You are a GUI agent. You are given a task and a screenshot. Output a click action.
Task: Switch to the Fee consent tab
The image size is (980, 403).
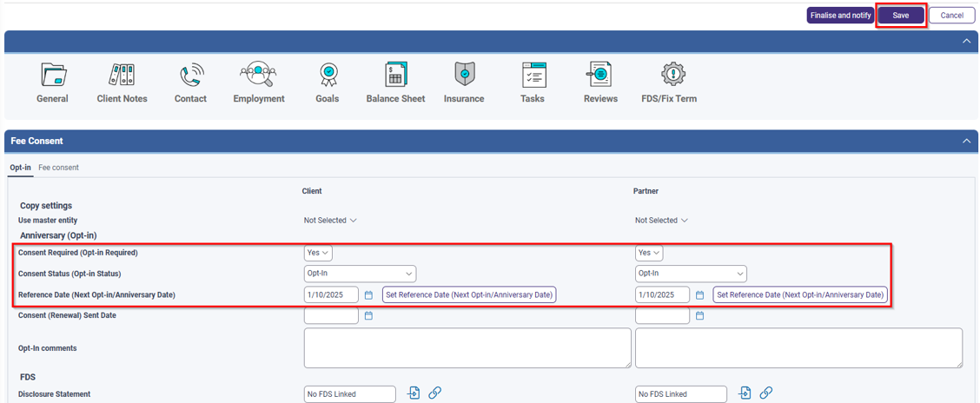(58, 168)
